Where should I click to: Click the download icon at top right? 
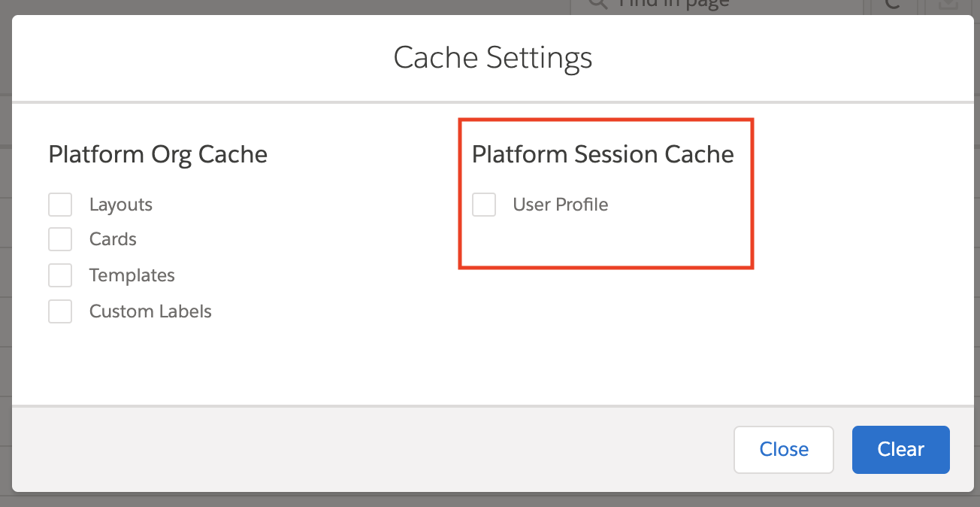(x=948, y=5)
